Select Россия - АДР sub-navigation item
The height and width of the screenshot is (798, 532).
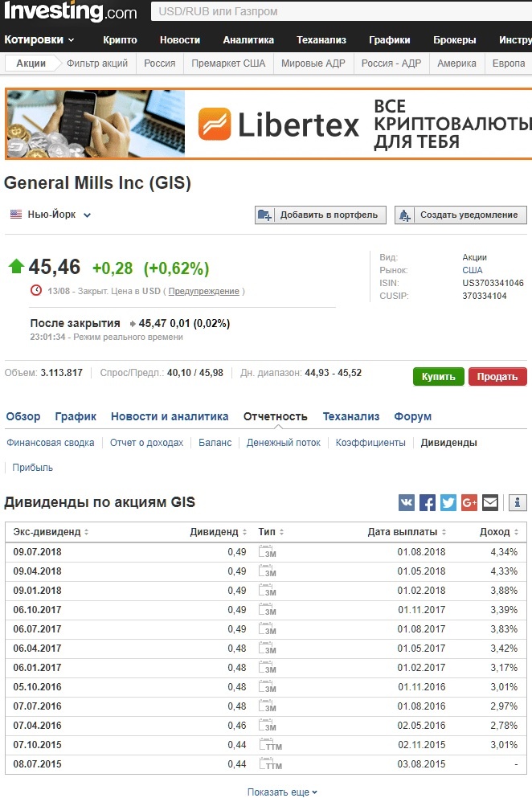391,63
